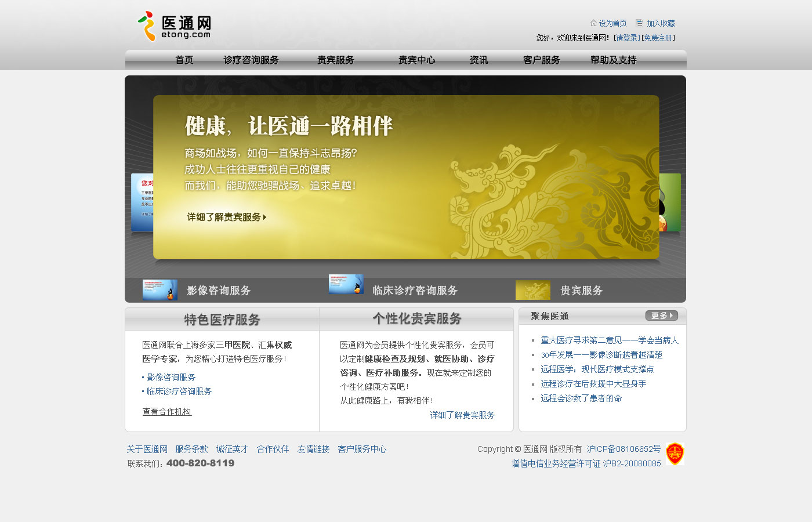Open news item 远程医学：现代医疗模式支撑点
The width and height of the screenshot is (812, 522).
coord(597,369)
